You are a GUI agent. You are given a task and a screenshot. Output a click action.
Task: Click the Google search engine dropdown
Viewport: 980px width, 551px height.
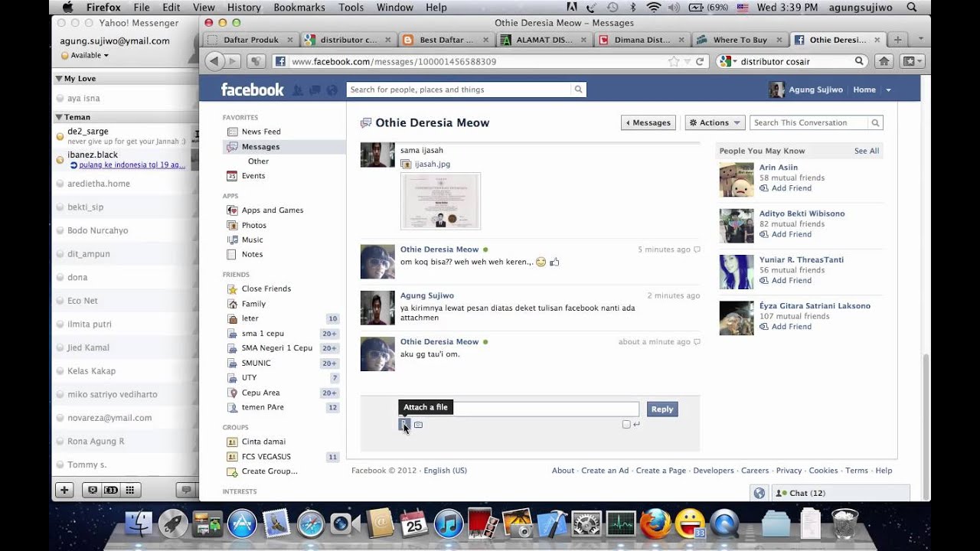(727, 61)
